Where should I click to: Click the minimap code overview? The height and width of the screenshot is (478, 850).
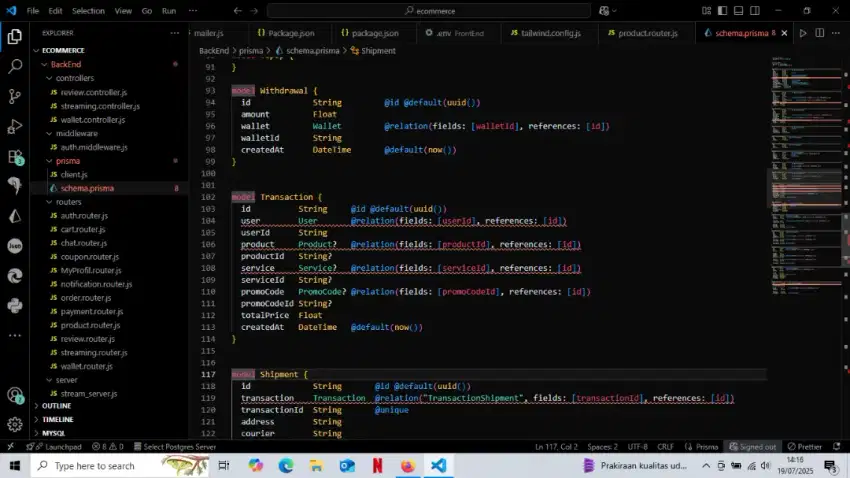pos(807,175)
